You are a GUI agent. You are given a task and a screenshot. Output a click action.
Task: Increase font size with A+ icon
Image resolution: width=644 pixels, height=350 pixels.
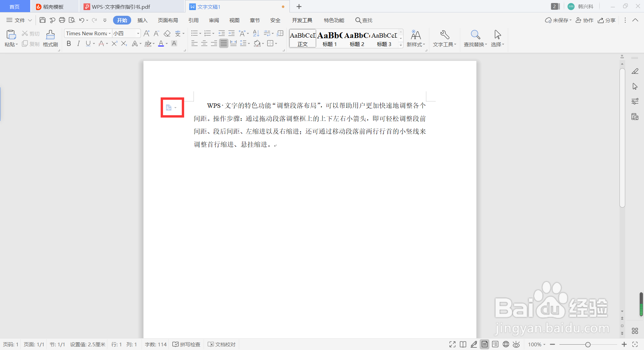[x=147, y=33]
